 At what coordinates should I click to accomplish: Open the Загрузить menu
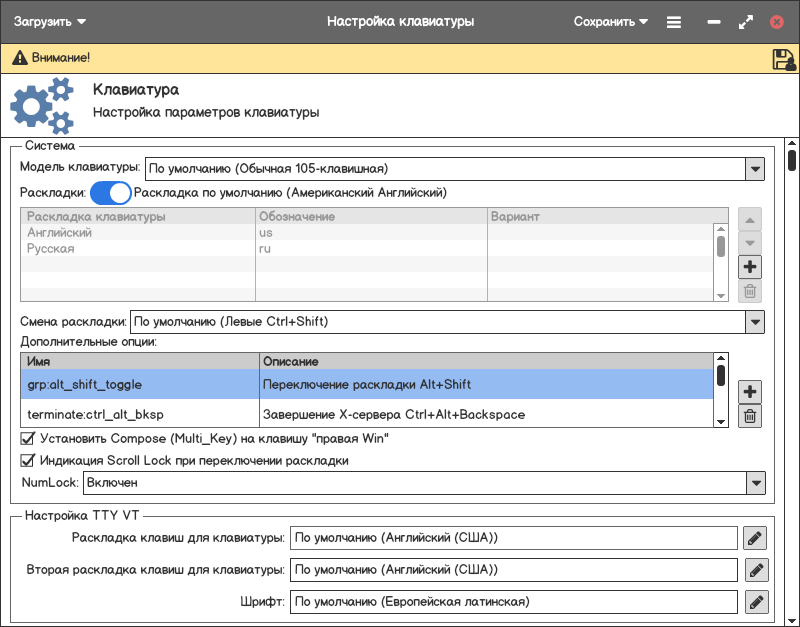pyautogui.click(x=50, y=21)
